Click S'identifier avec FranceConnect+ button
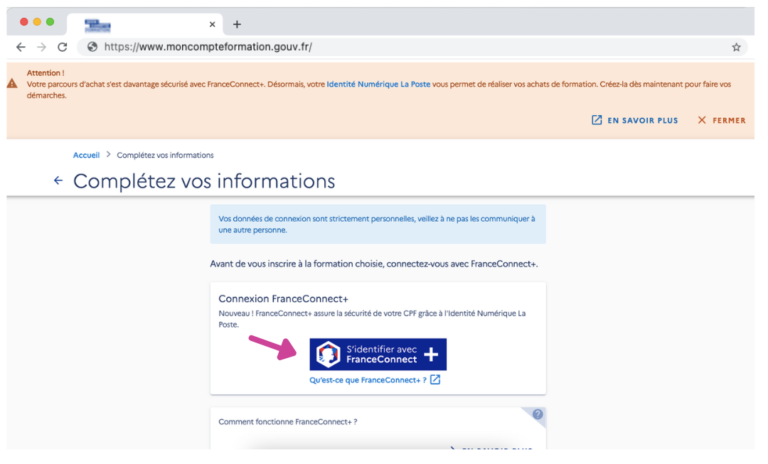 coord(378,354)
